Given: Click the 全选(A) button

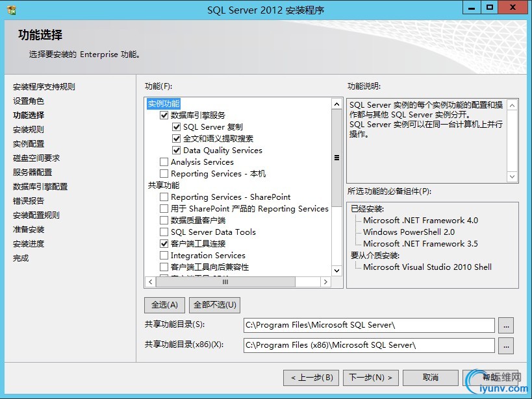Looking at the screenshot, I should [x=164, y=305].
